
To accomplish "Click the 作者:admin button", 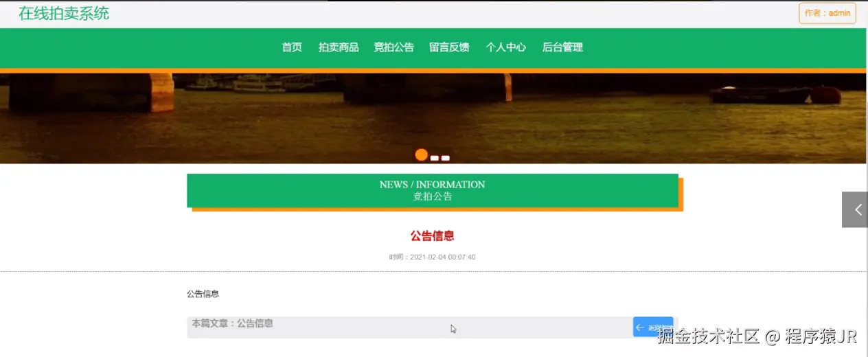I will [827, 13].
